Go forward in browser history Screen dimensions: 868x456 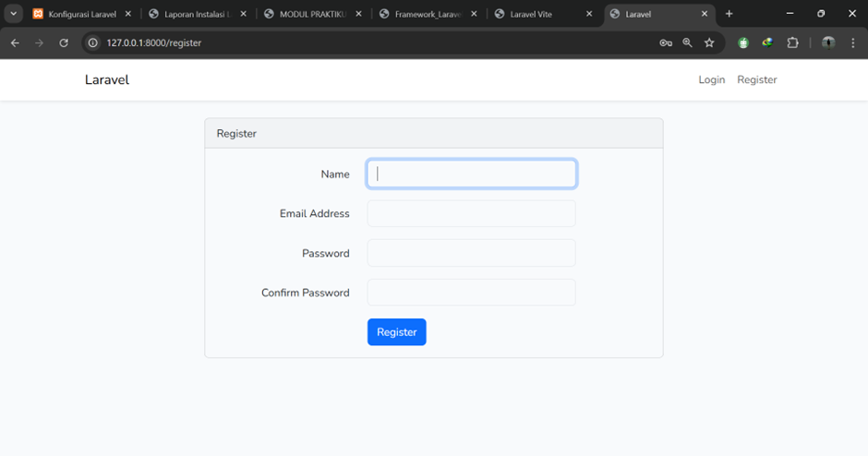[40, 42]
